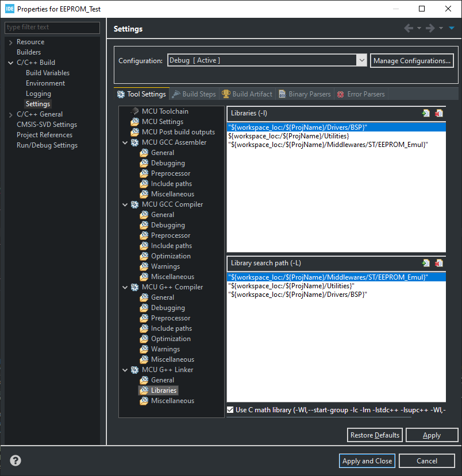The image size is (462, 476).
Task: Click the Cancel button
Action: 427,461
